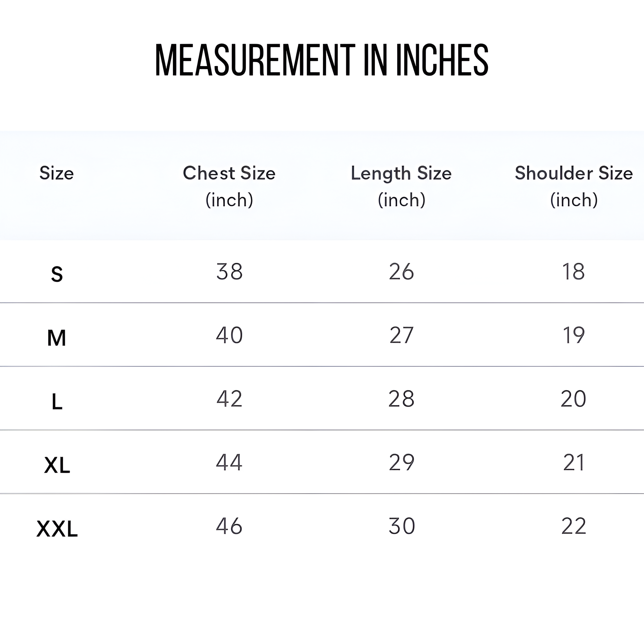Click the S size row label
Viewport: 644px width, 644px height.
57,274
